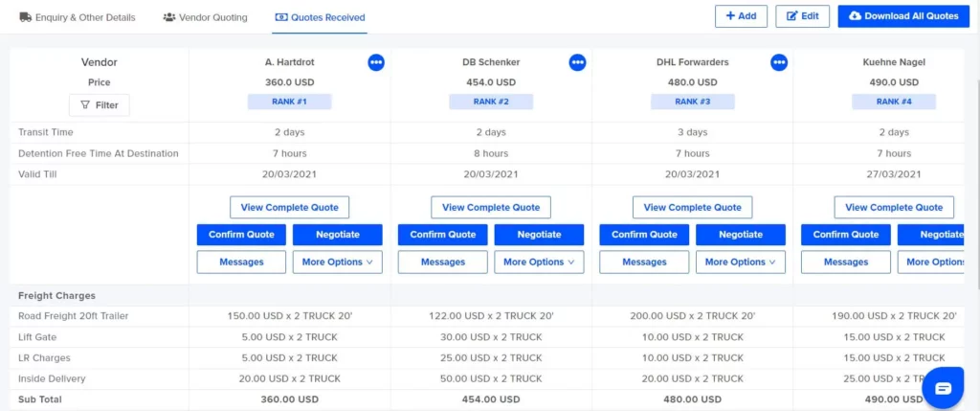Open DHL Forwarders three-dot options menu
This screenshot has height=411, width=980.
click(x=779, y=62)
